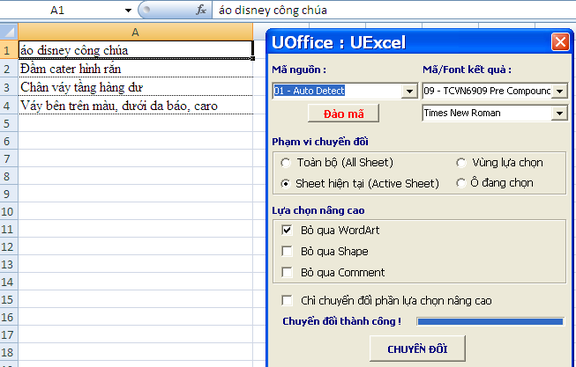Viewport: 576px width, 367px height.
Task: Select column A header
Action: pyautogui.click(x=135, y=32)
